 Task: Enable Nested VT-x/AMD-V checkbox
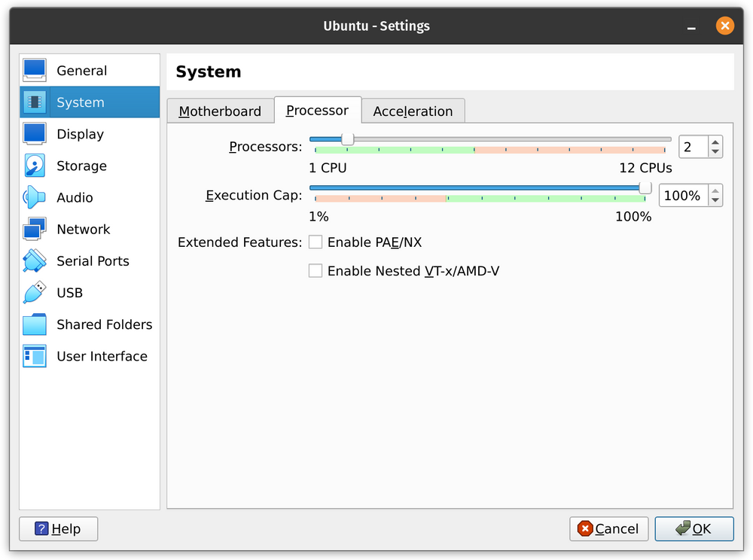click(x=316, y=270)
